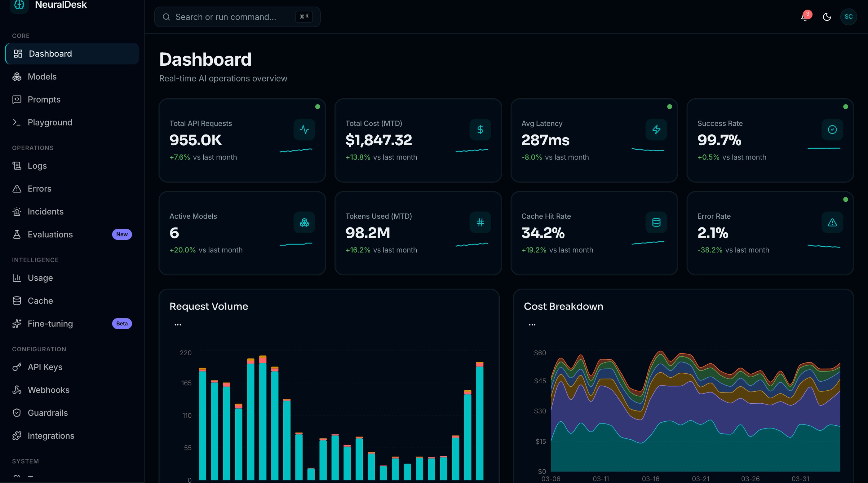Click the New badge beside Evaluations
Screen dimensions: 868x483
point(122,235)
